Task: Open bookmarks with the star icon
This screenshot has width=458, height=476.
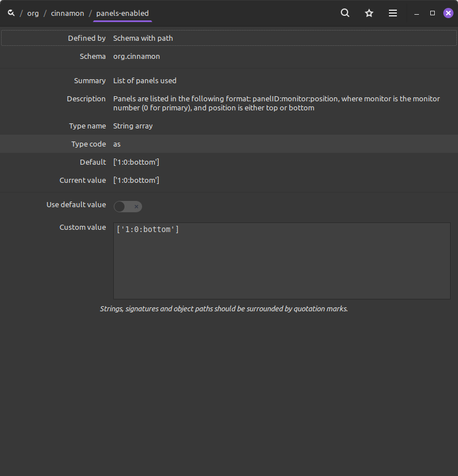Action: click(369, 13)
